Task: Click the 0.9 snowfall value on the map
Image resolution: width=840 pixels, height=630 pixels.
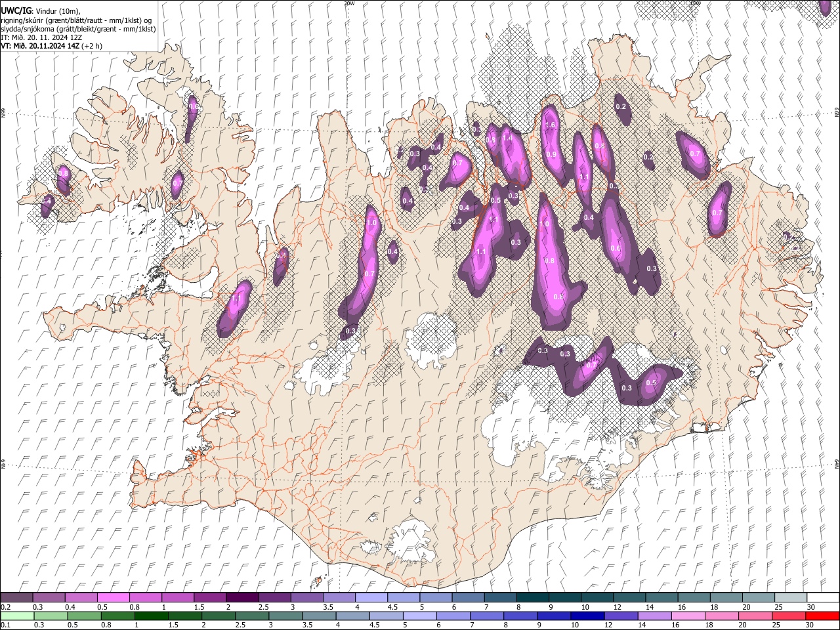Action: pos(551,154)
